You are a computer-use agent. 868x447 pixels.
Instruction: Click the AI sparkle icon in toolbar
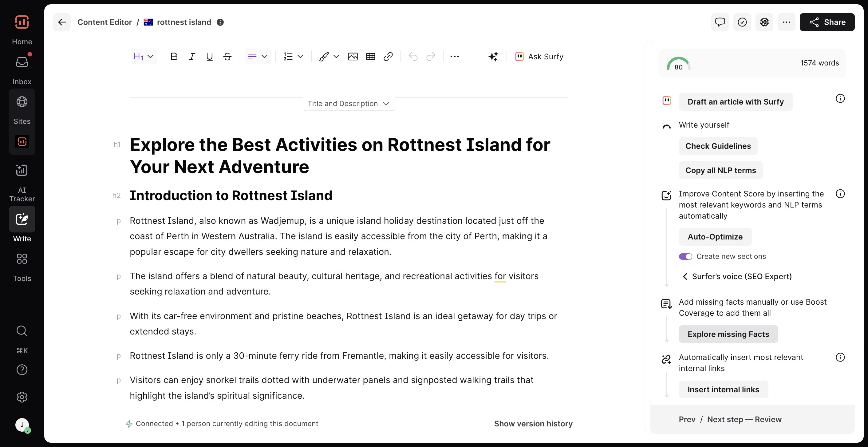tap(493, 57)
